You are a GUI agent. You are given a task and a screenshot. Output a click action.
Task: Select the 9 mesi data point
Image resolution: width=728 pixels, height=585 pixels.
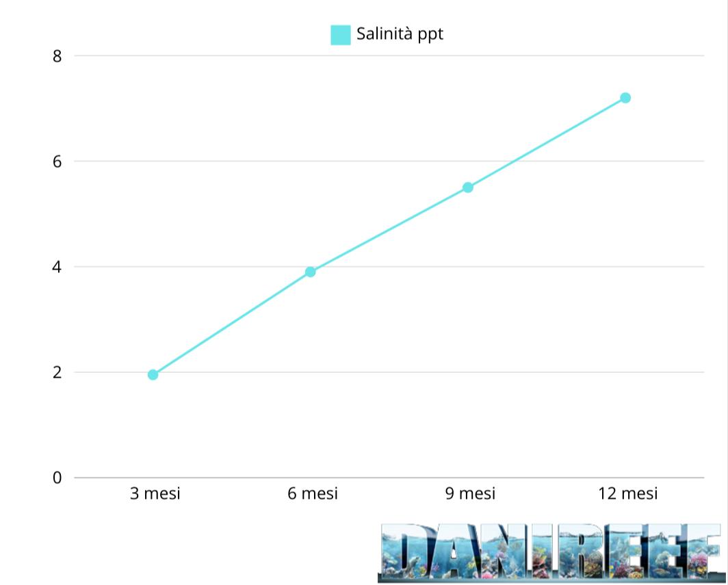click(467, 187)
